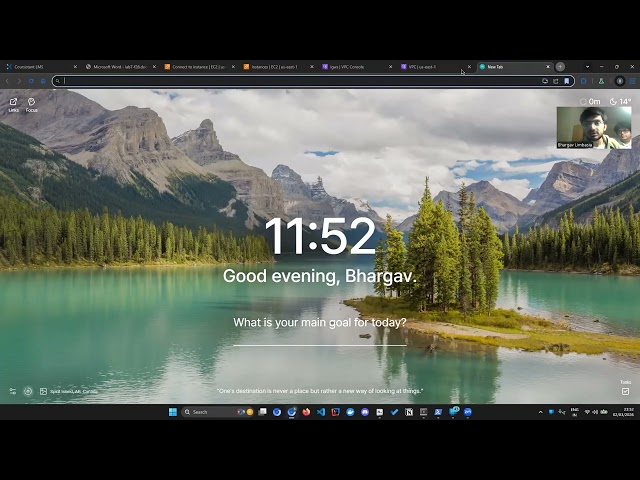
Task: Open the Windows Start menu
Action: [x=173, y=412]
